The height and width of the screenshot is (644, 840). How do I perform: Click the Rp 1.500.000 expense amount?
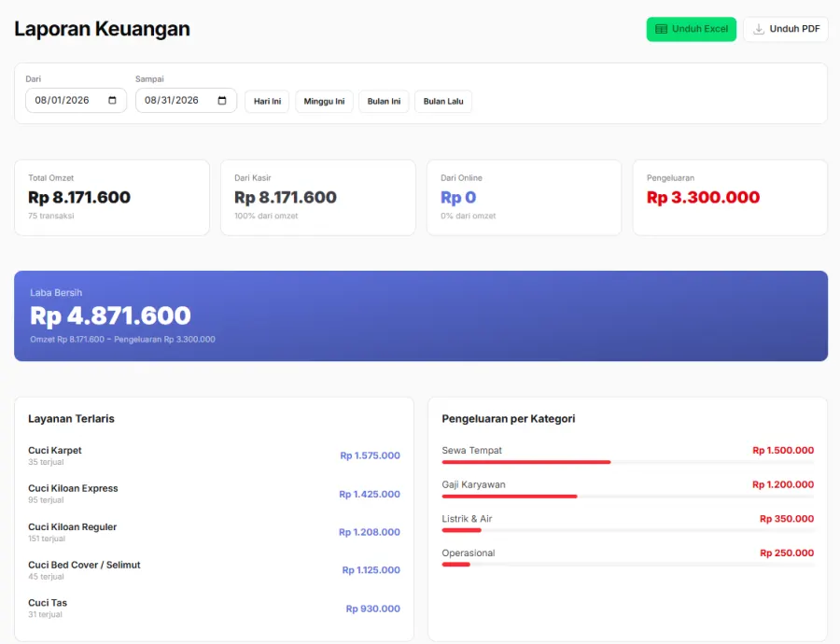(783, 450)
